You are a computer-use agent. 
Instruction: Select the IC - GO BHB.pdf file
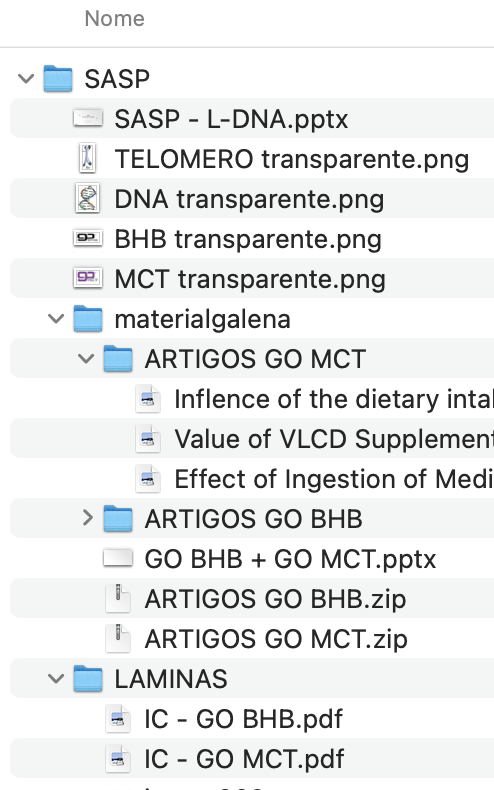pos(252,718)
